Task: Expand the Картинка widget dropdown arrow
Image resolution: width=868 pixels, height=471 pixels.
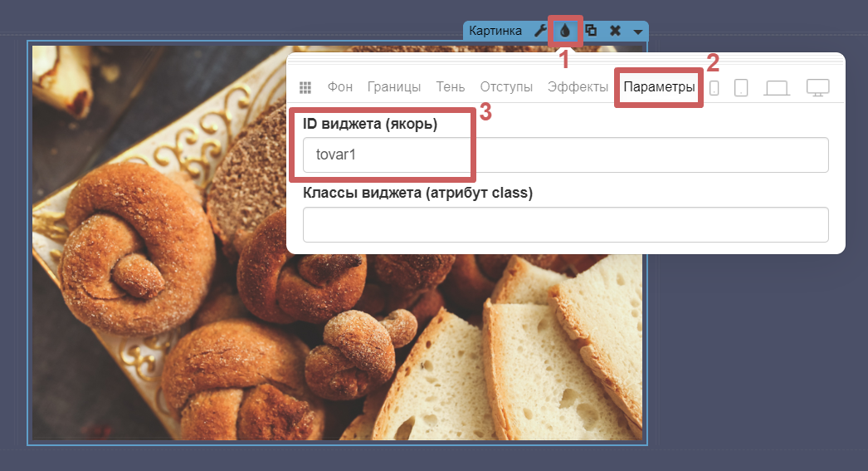Action: (x=637, y=32)
